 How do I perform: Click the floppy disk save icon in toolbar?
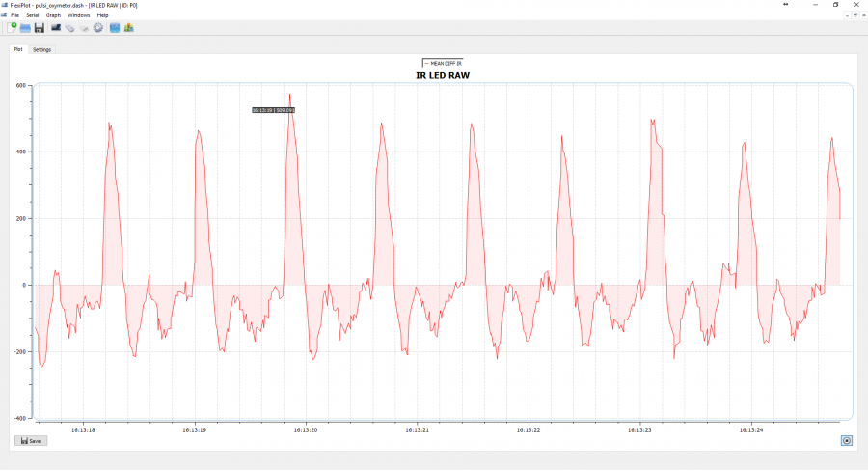coord(40,27)
